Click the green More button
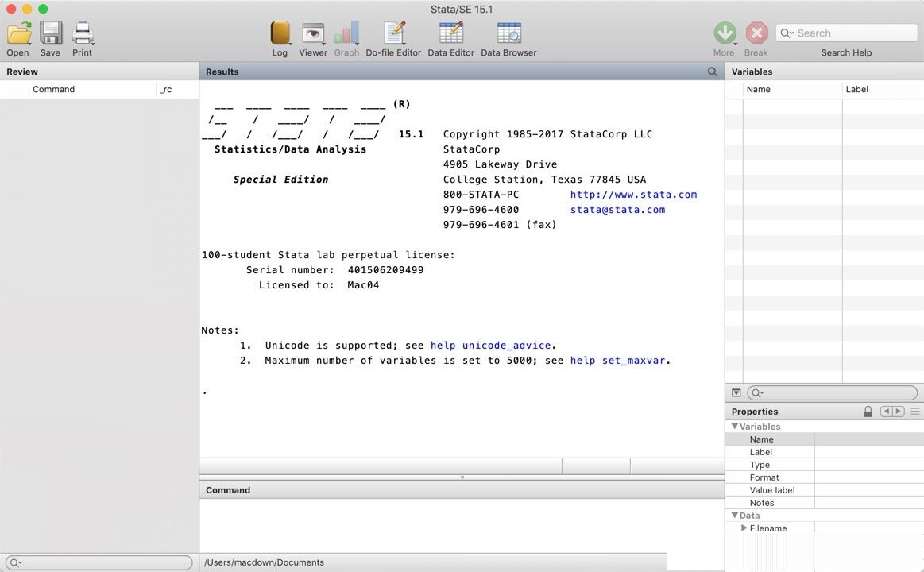The height and width of the screenshot is (572, 924). (x=725, y=33)
